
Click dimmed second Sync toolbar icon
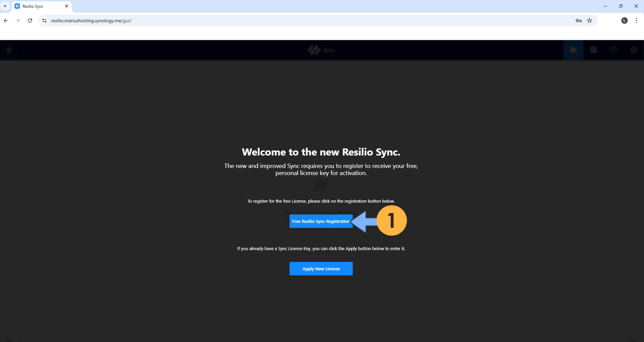click(x=594, y=50)
